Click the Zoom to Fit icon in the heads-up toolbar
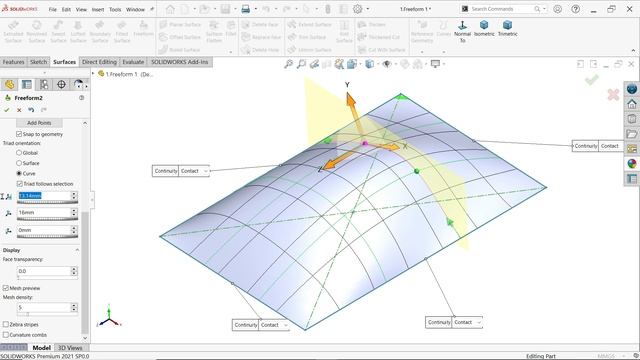This screenshot has width=640, height=360. (289, 64)
